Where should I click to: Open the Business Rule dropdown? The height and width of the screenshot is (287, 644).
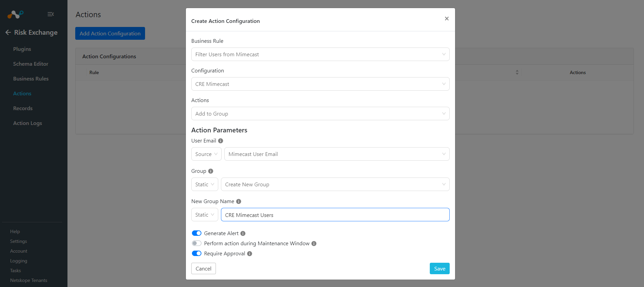click(x=320, y=54)
